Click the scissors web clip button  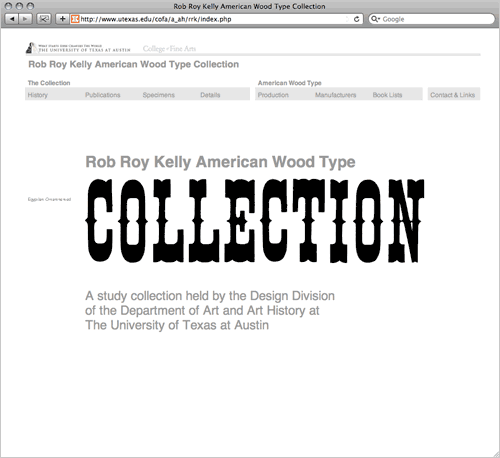[43, 19]
